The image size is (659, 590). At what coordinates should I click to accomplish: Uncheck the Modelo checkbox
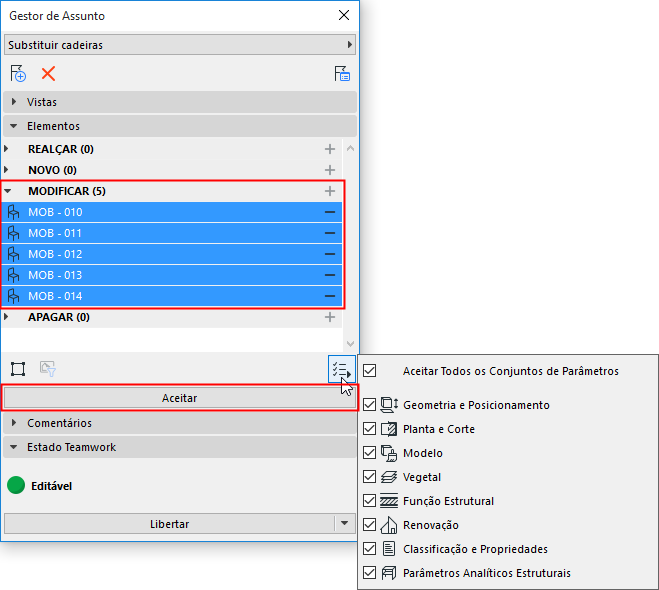point(369,453)
